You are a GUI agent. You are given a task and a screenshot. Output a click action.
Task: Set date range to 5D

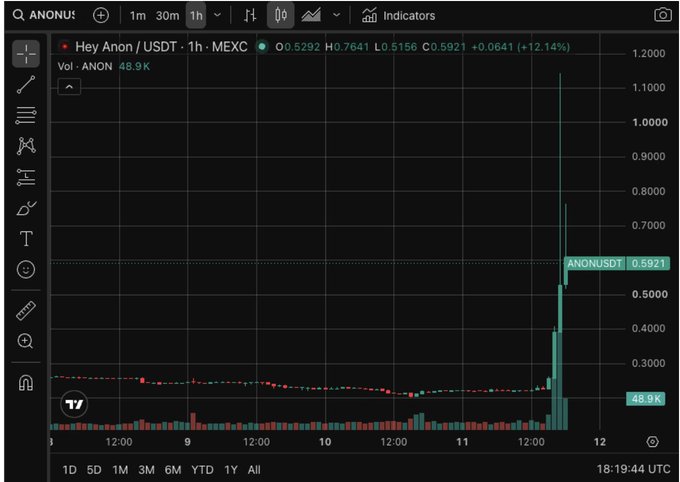[94, 469]
